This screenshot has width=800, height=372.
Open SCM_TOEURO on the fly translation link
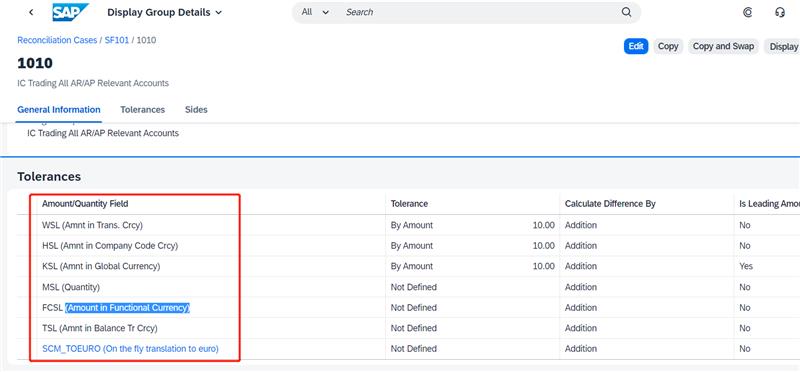tap(130, 349)
